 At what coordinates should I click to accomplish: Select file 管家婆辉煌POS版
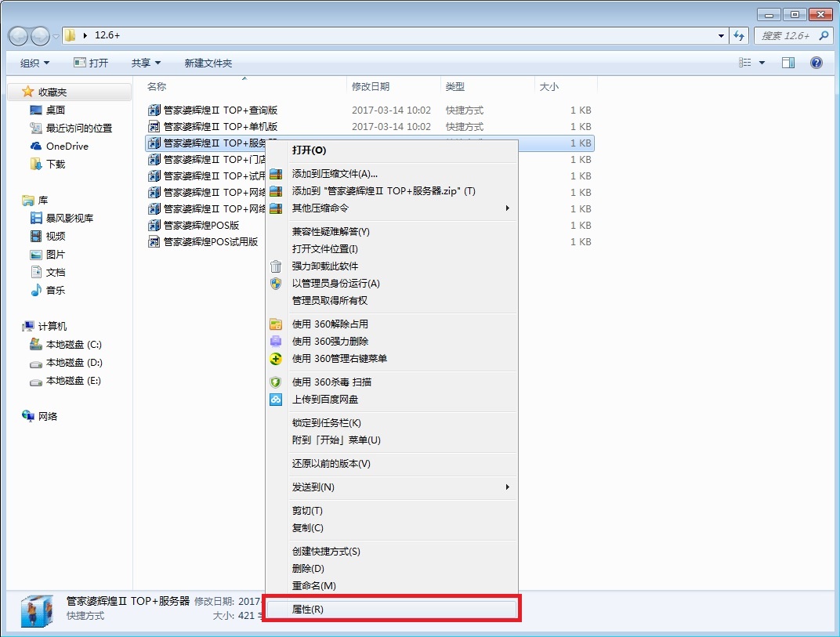(194, 226)
